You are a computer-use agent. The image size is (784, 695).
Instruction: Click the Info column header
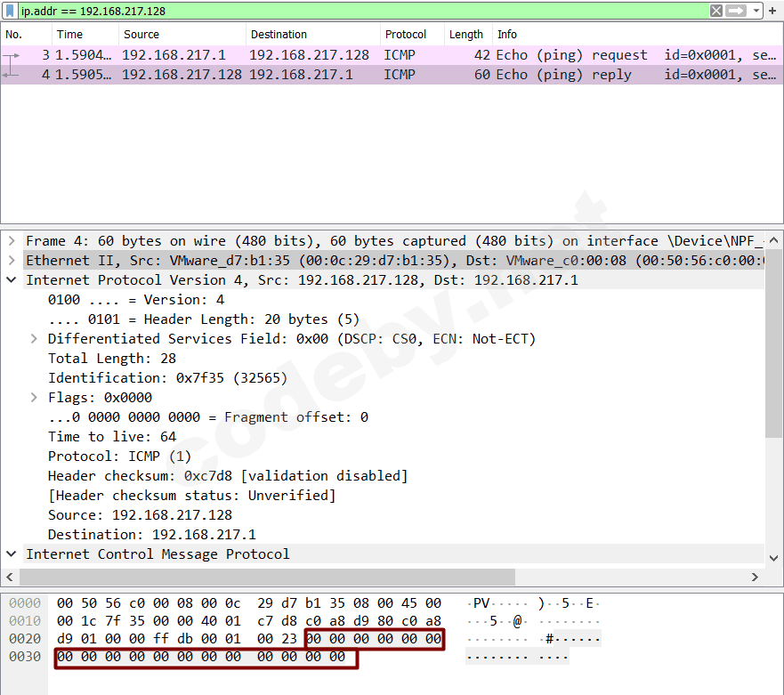[x=638, y=35]
